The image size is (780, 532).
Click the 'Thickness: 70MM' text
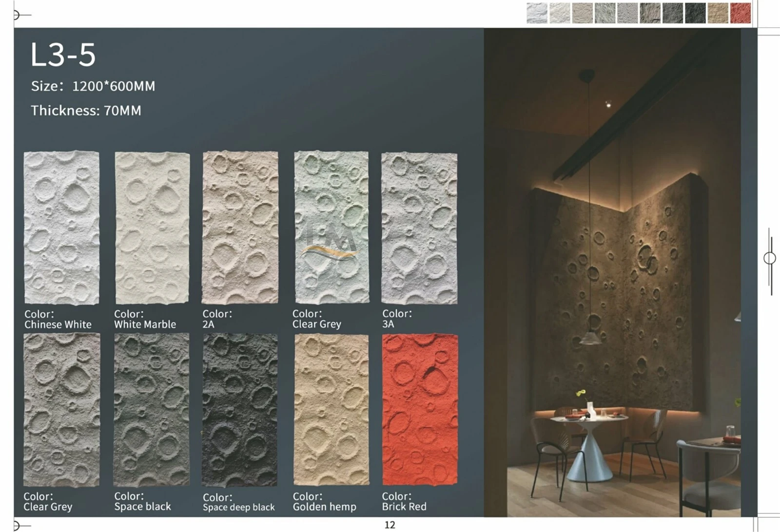click(x=86, y=111)
